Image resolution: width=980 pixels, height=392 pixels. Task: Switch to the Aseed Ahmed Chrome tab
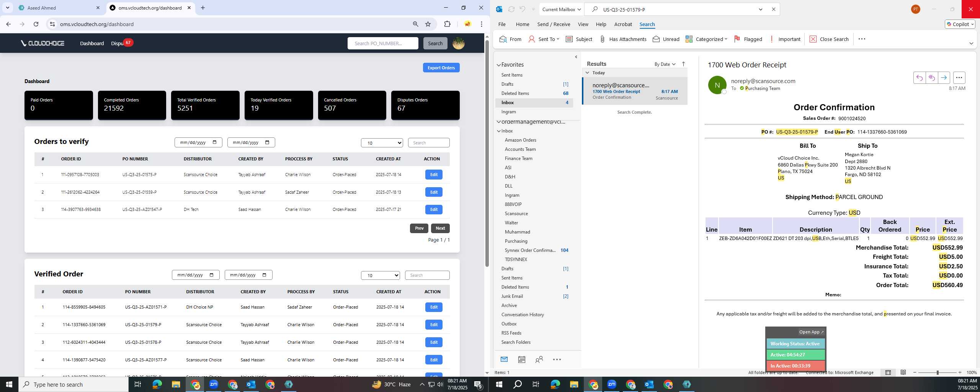click(x=59, y=8)
